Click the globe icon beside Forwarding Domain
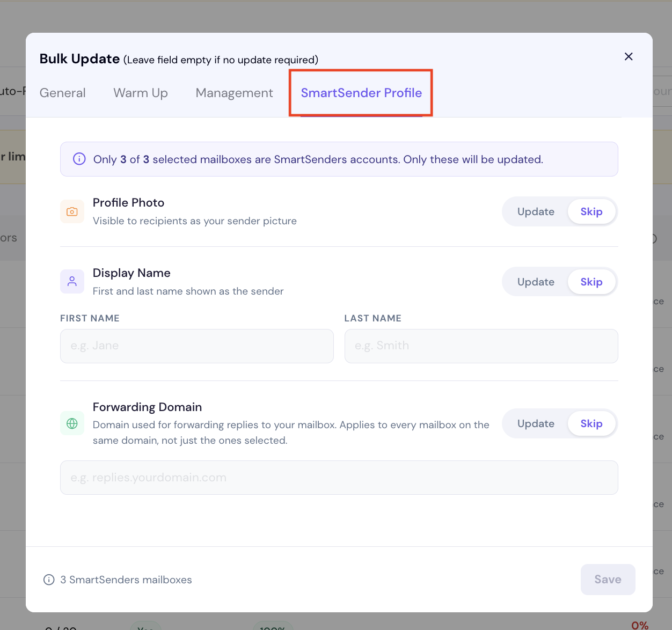672x630 pixels. [x=72, y=423]
